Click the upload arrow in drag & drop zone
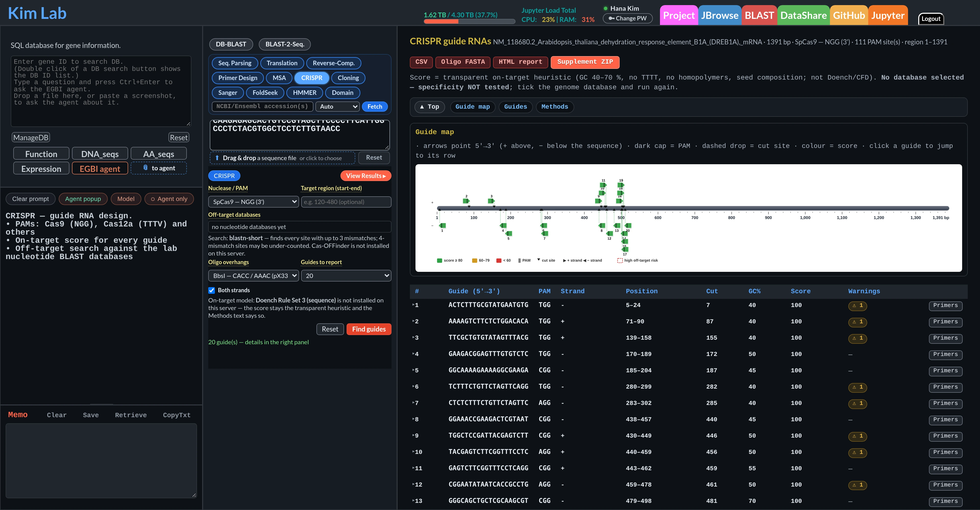This screenshot has height=510, width=980. coord(217,158)
